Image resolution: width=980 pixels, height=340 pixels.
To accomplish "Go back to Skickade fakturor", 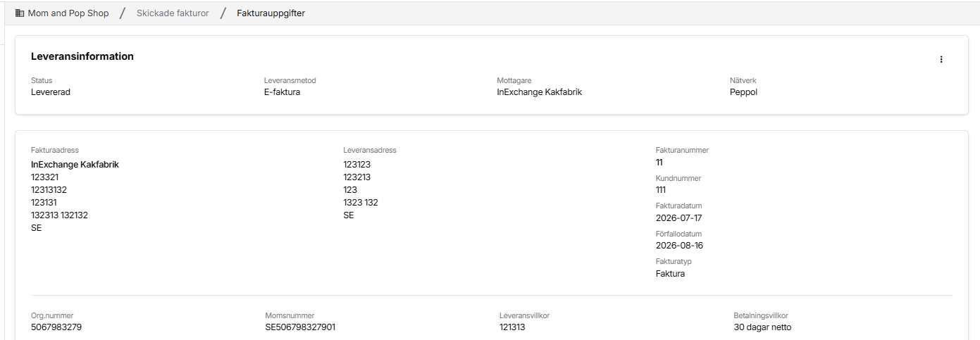I will coord(173,13).
